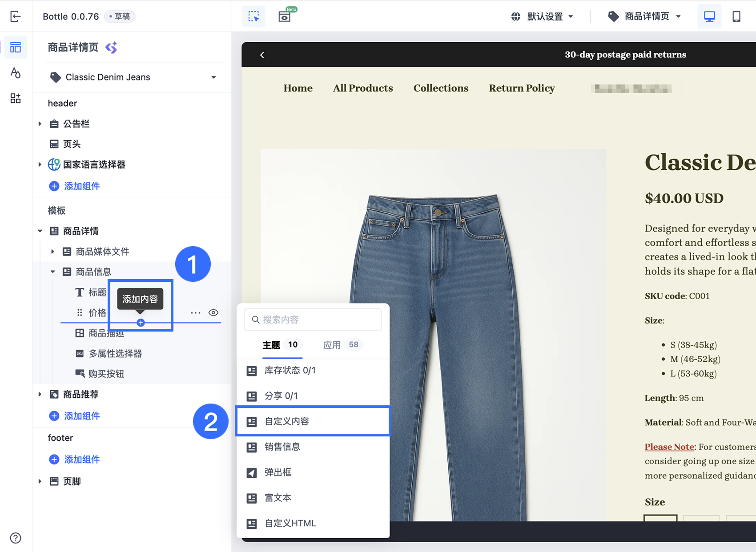This screenshot has width=756, height=552.
Task: Collapse the 商品详情 section
Action: coord(40,231)
